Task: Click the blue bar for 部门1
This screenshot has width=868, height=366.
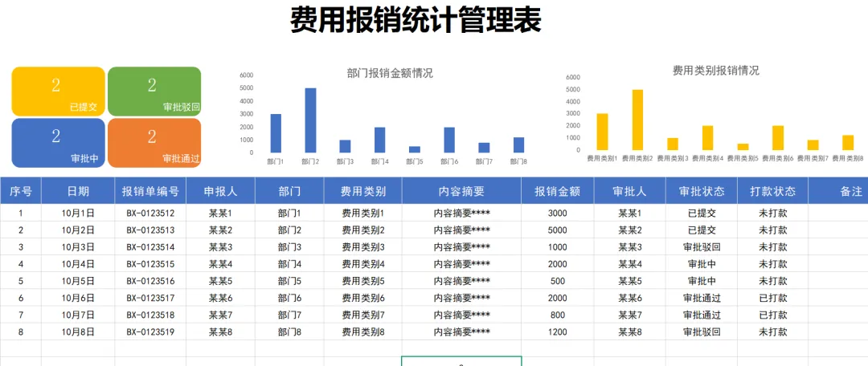Action: (276, 133)
